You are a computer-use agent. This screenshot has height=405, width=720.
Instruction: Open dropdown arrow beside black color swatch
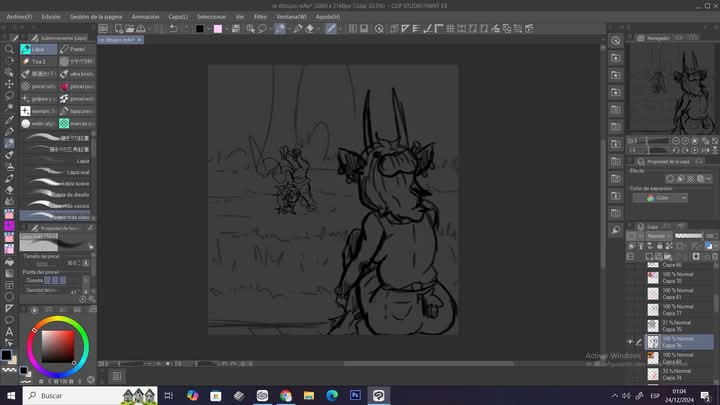208,28
